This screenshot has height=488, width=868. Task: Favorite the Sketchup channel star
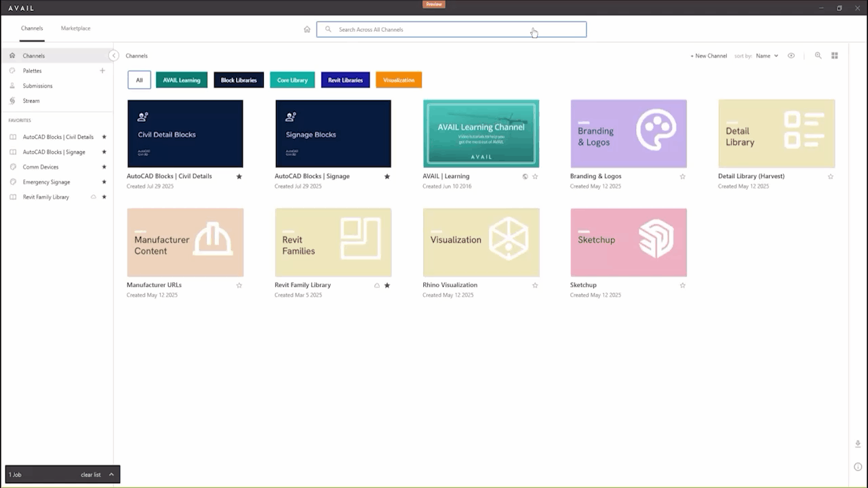[683, 285]
